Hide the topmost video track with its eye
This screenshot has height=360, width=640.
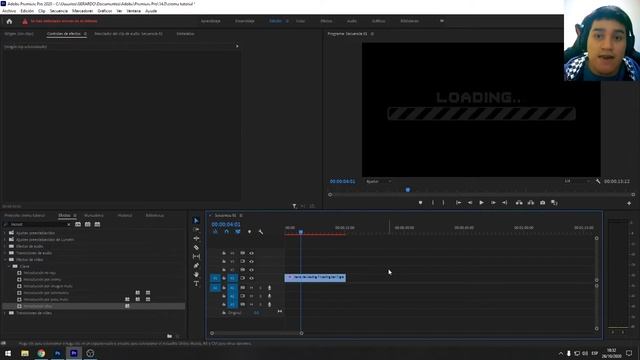[251, 253]
